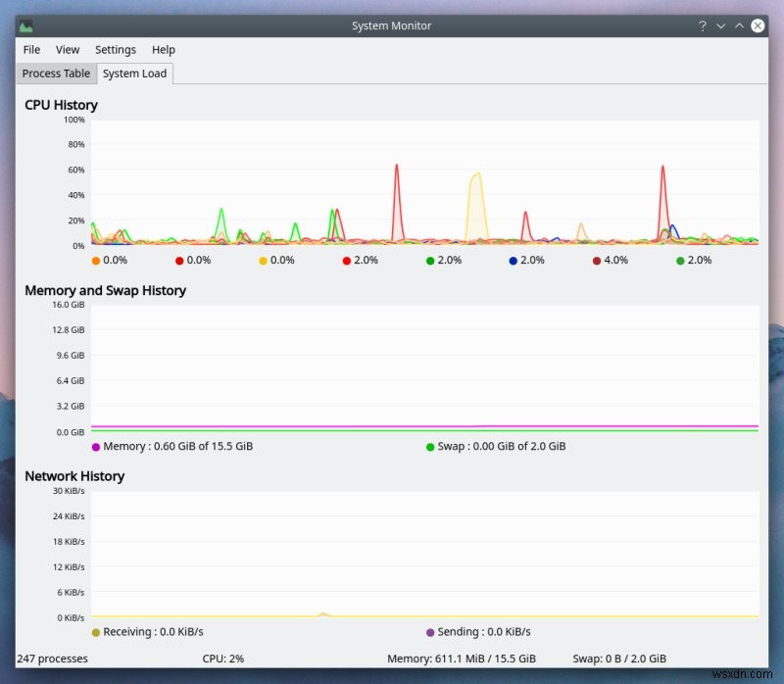Click the 247 processes status bar text

52,659
